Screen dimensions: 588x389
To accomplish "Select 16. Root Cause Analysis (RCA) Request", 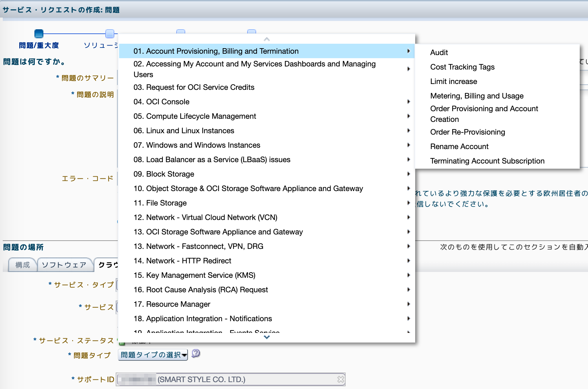I will point(267,290).
